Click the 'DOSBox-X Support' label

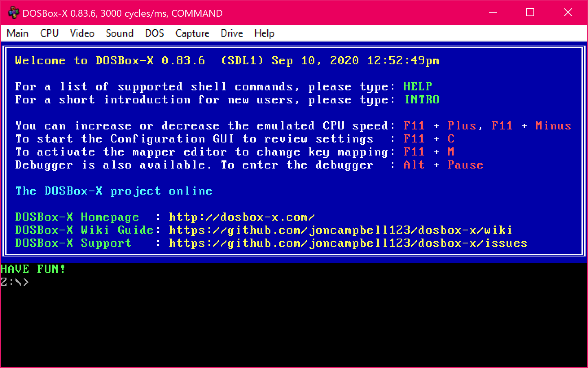click(x=73, y=243)
